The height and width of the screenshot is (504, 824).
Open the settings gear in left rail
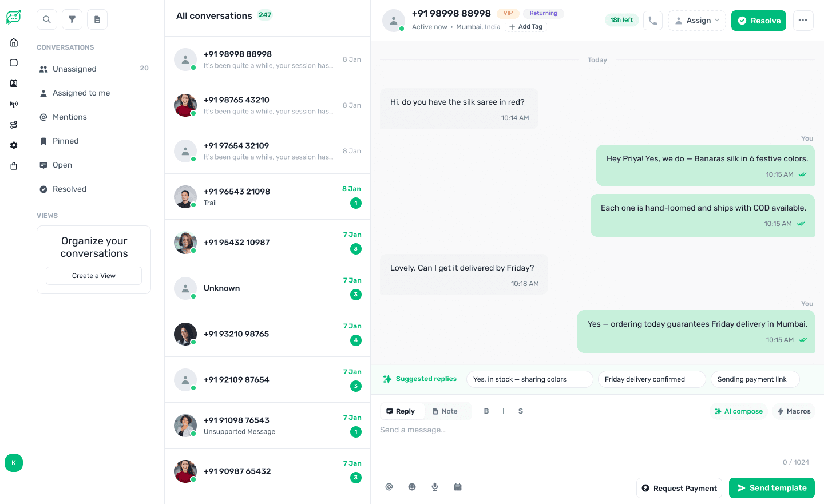[14, 145]
